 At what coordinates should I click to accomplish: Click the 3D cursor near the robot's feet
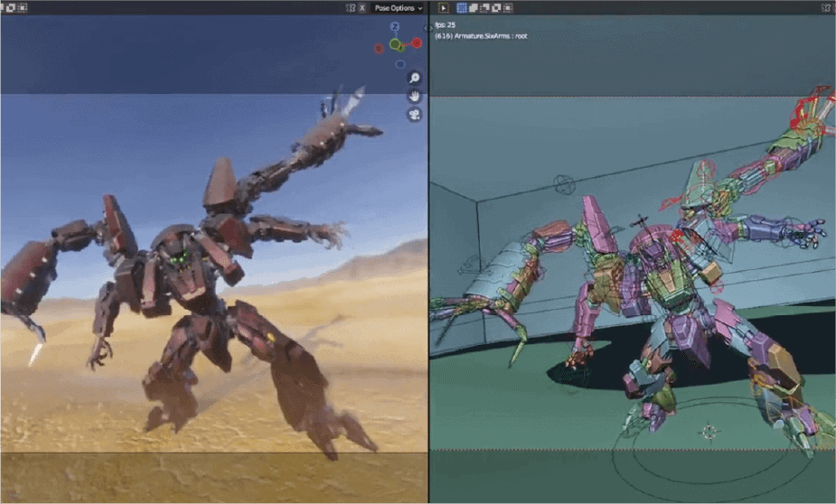click(709, 433)
